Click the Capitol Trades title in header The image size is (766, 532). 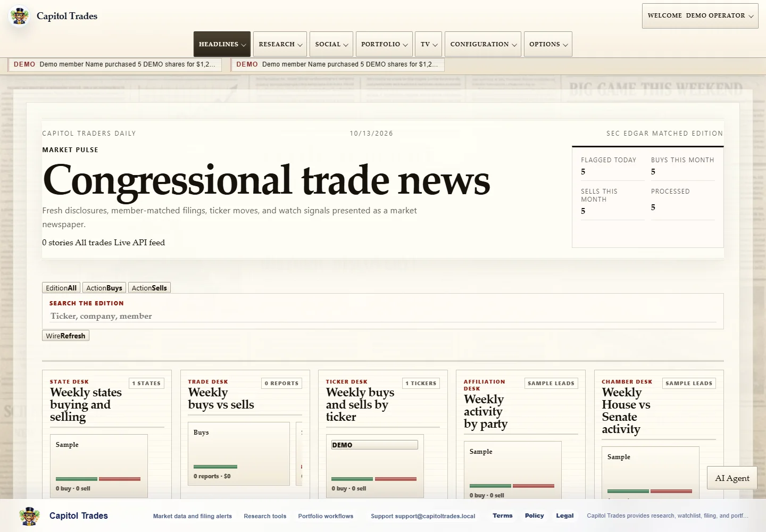[x=67, y=16]
